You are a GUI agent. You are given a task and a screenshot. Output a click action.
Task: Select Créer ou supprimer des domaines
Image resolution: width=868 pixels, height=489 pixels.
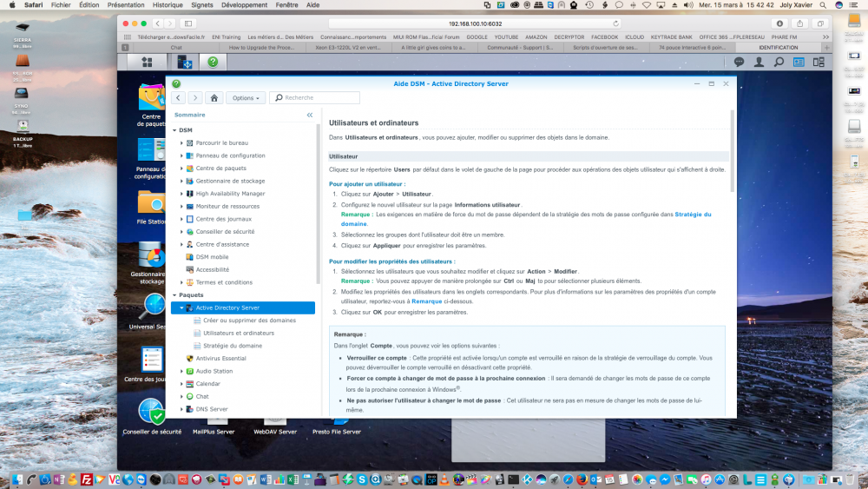(249, 320)
